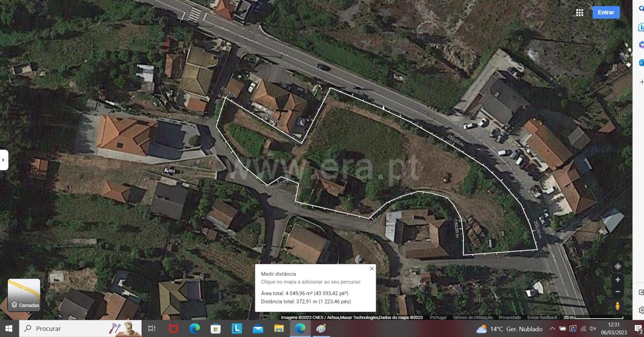Open the Privacidade link
Viewport: 644px width, 337px height.
(510, 317)
